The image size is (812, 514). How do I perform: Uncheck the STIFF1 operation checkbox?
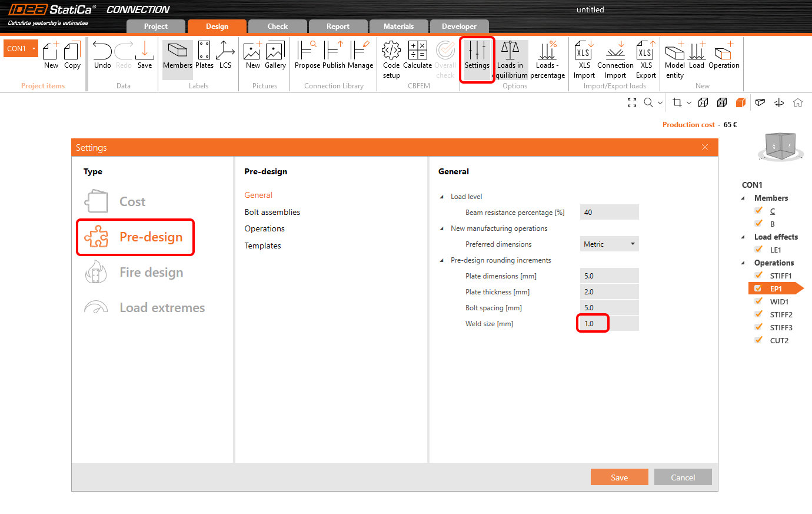(758, 275)
